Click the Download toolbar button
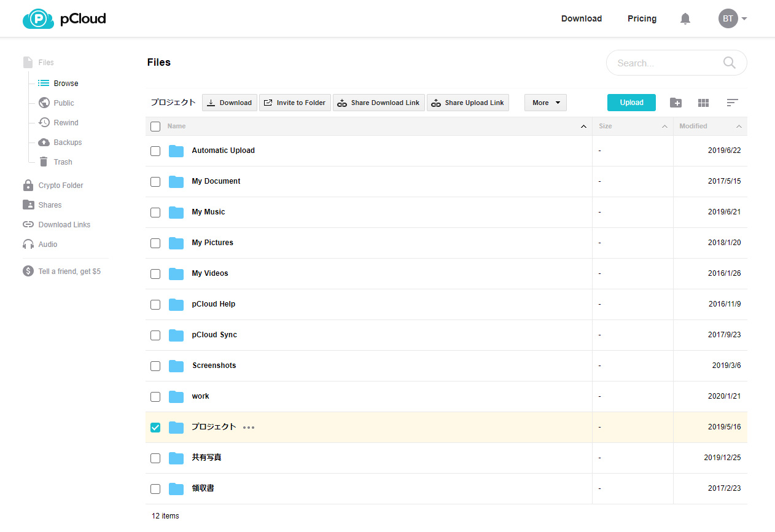The image size is (775, 532). 230,103
